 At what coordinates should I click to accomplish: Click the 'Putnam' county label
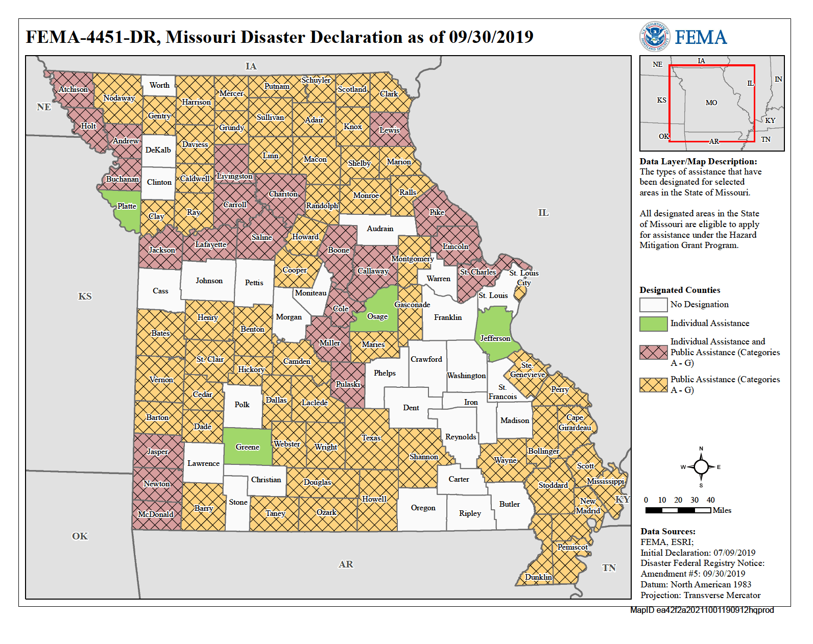click(x=277, y=86)
